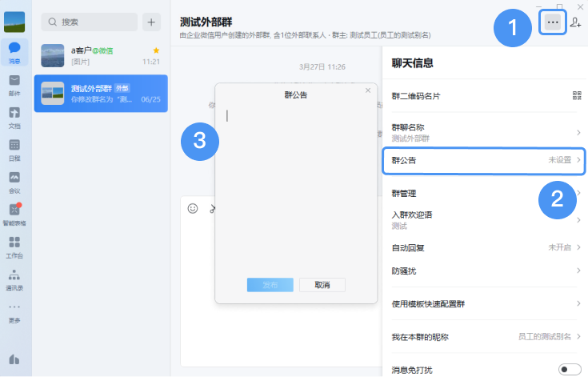Open the Workbench (工作台) sidebar icon
This screenshot has height=377, width=588.
14,247
